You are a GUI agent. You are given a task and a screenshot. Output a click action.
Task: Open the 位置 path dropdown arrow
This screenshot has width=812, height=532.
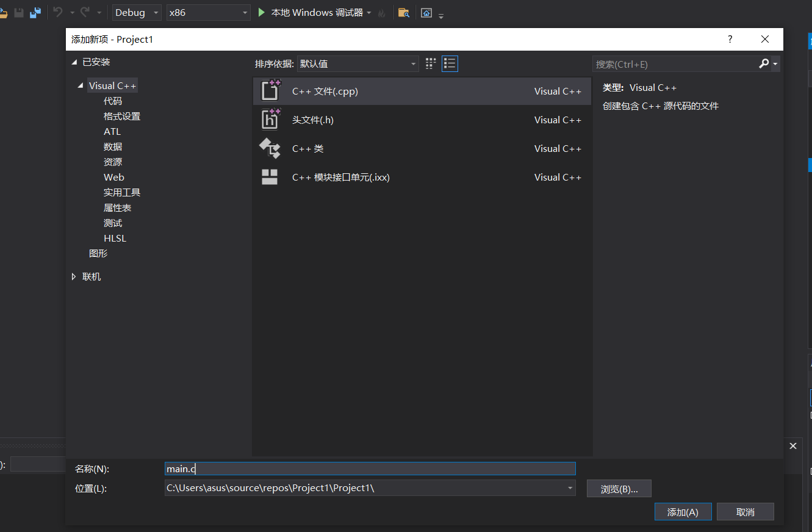click(570, 488)
